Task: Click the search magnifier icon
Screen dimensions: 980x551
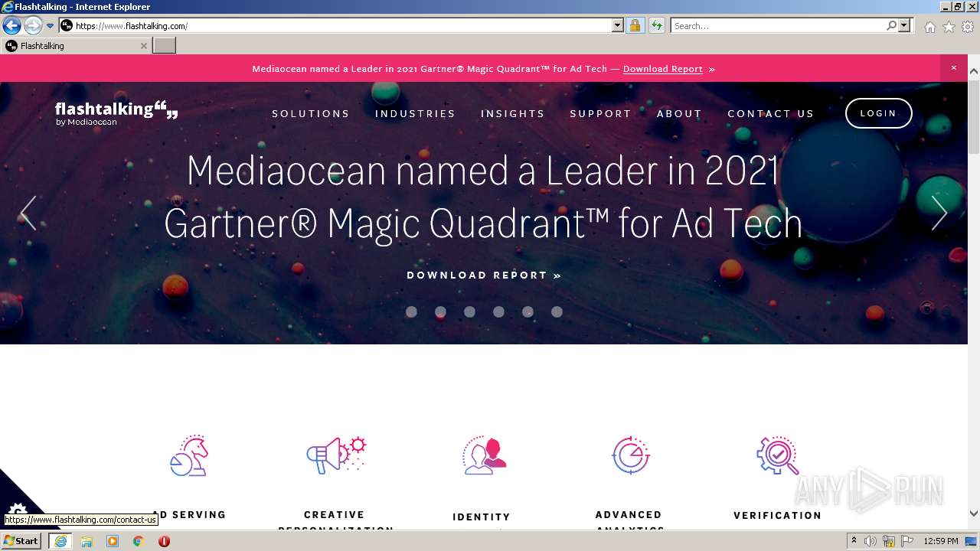Action: [x=891, y=25]
